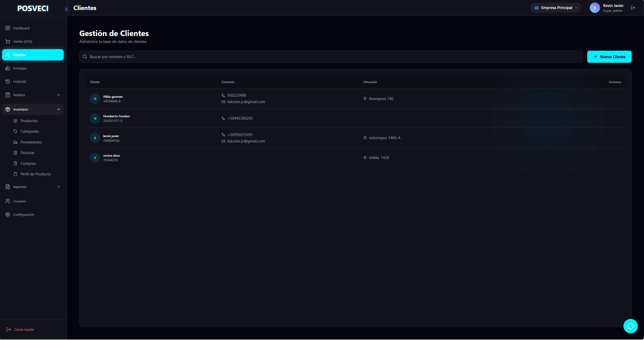
Task: Click the logout arrow icon beside Kevin Javier
Action: (x=633, y=8)
